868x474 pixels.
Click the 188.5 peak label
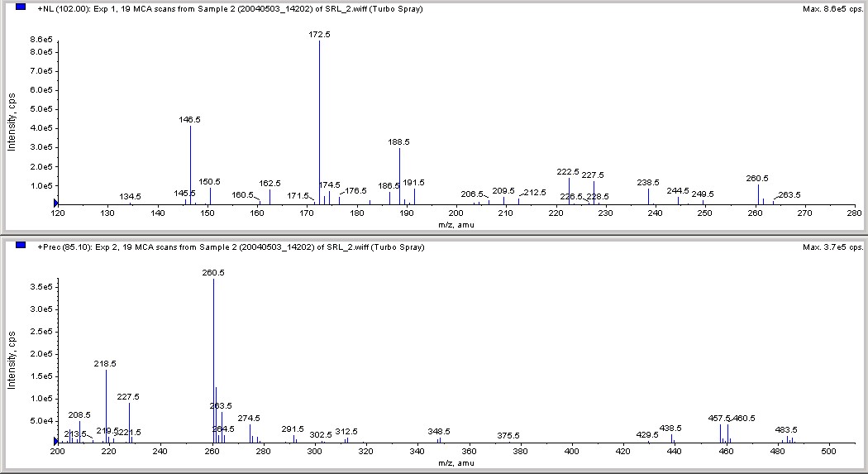(398, 142)
